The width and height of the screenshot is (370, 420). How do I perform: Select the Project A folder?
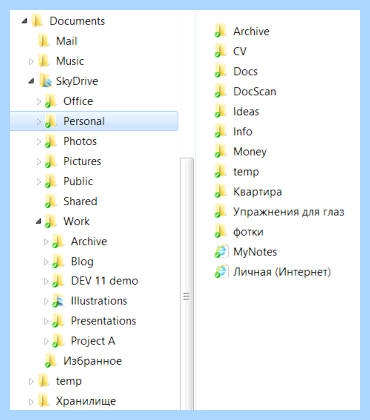tap(93, 341)
